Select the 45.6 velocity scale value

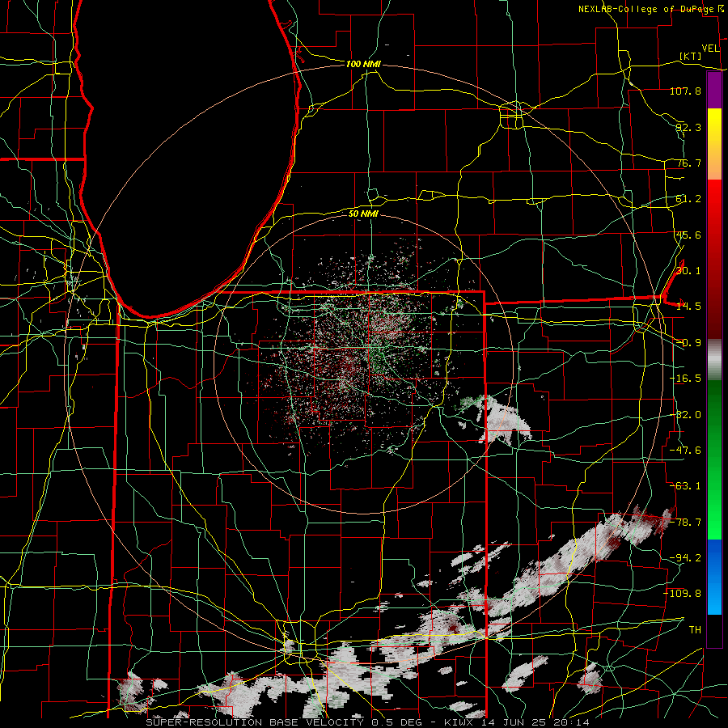(x=688, y=235)
